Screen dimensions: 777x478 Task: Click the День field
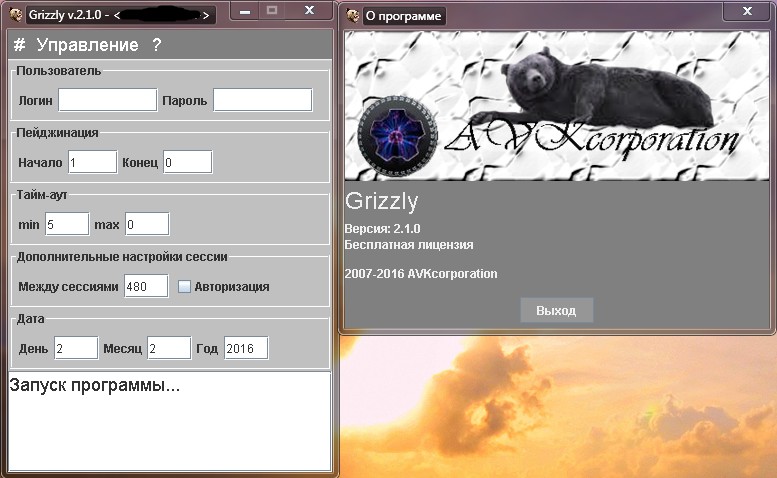point(76,348)
